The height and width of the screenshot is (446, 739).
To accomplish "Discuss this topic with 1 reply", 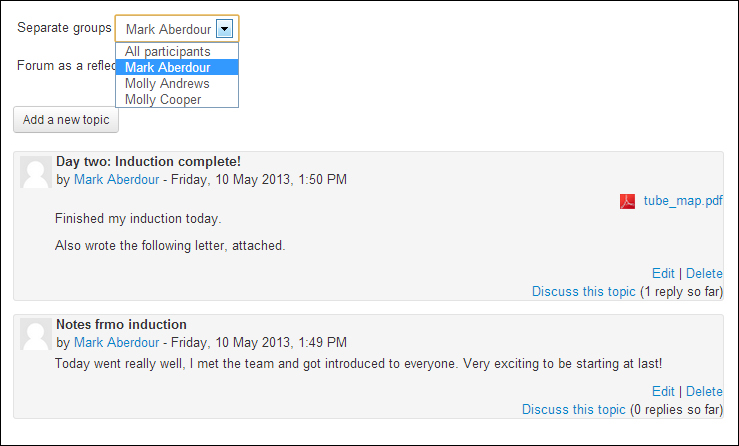I will (583, 291).
